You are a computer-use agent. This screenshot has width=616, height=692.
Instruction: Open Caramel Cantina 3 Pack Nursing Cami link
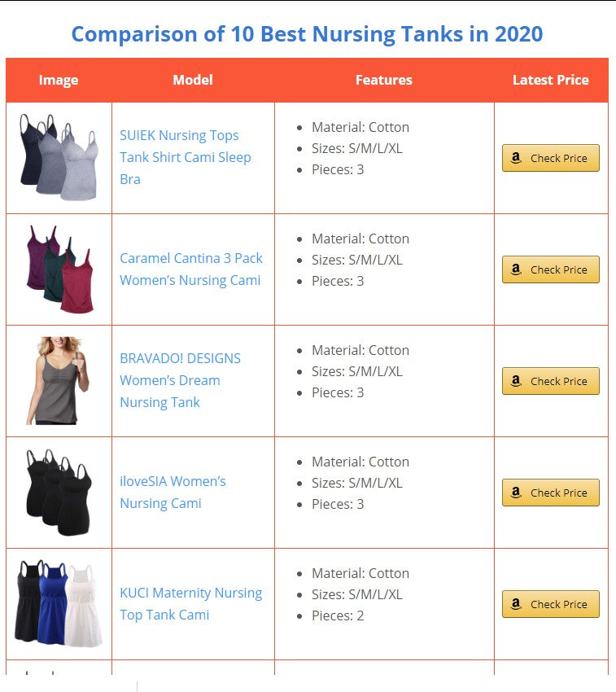click(x=191, y=269)
